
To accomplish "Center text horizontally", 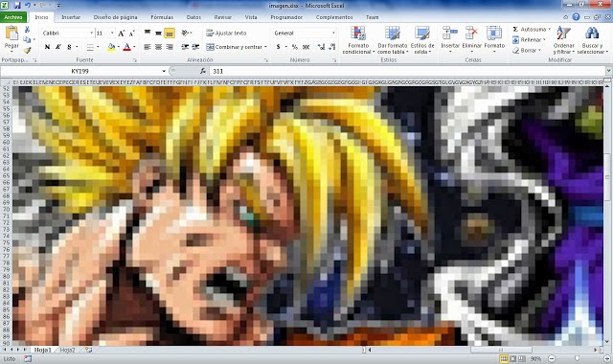I will (x=158, y=47).
